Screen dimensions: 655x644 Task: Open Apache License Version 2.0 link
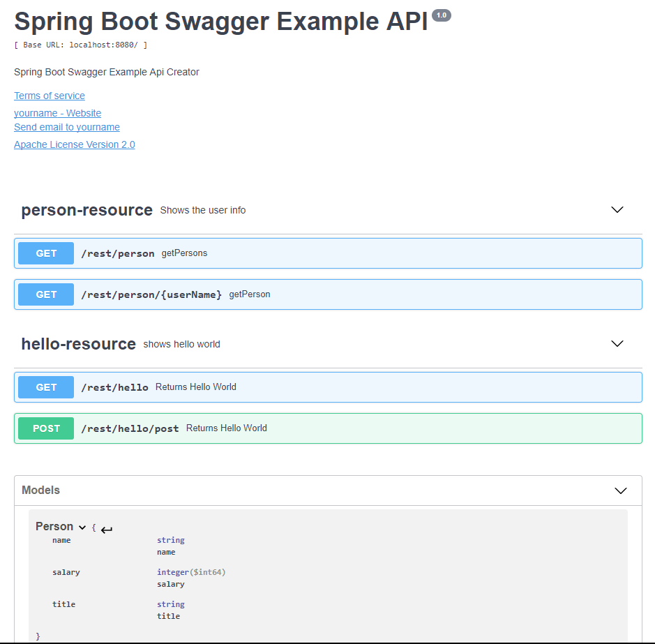pyautogui.click(x=75, y=144)
